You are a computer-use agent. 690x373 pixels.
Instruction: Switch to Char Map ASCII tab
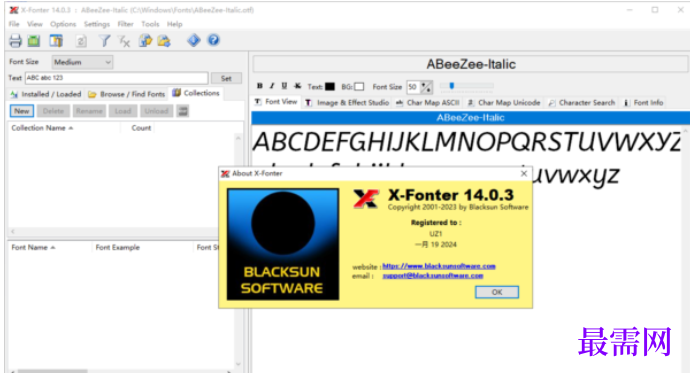[428, 102]
